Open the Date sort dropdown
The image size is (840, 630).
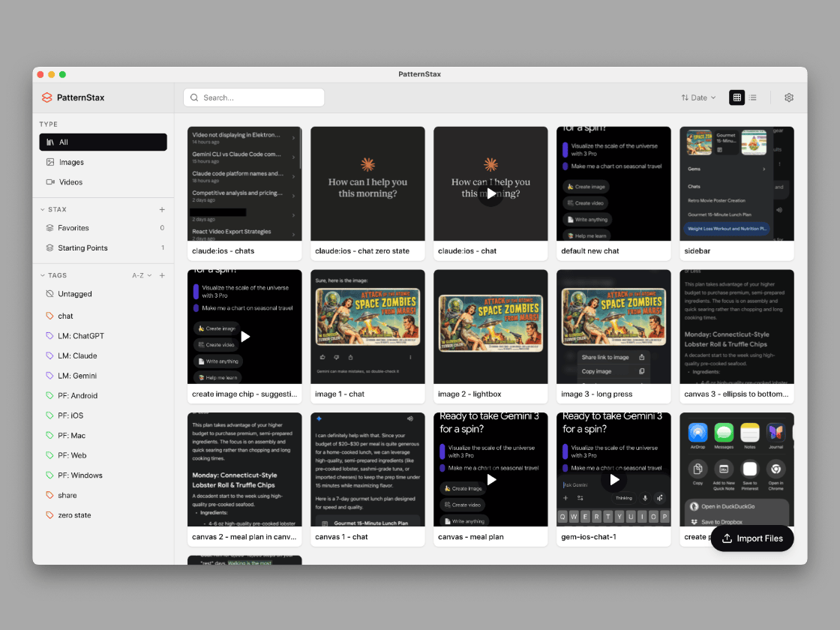pyautogui.click(x=698, y=97)
